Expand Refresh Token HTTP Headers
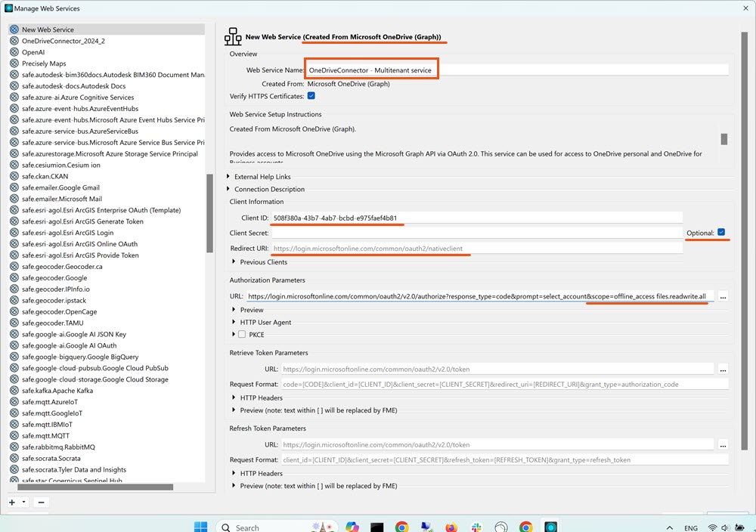The image size is (756, 532). pyautogui.click(x=234, y=473)
